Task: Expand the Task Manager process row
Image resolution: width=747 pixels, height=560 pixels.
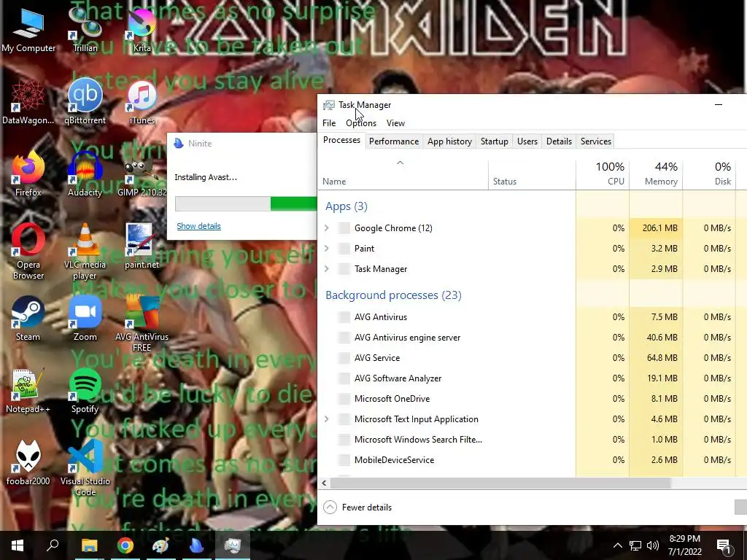Action: click(327, 269)
